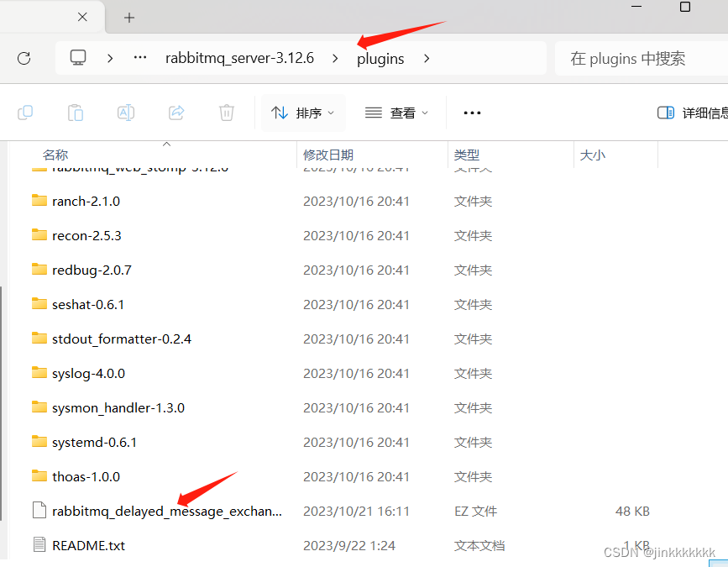Click the syslog-4.0.0 name

(x=88, y=373)
